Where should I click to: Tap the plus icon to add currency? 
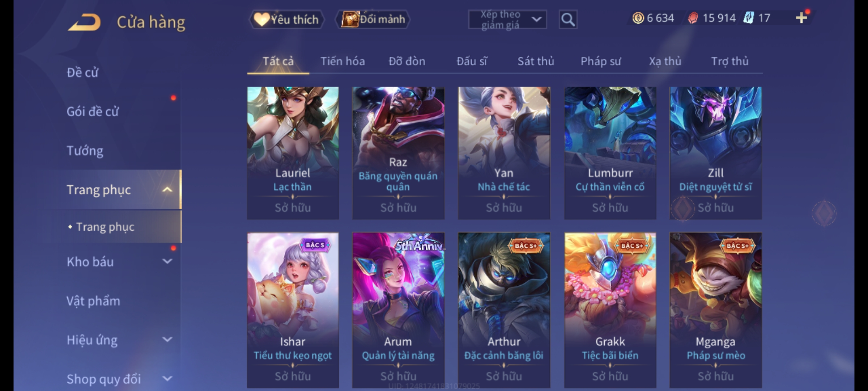[x=801, y=18]
